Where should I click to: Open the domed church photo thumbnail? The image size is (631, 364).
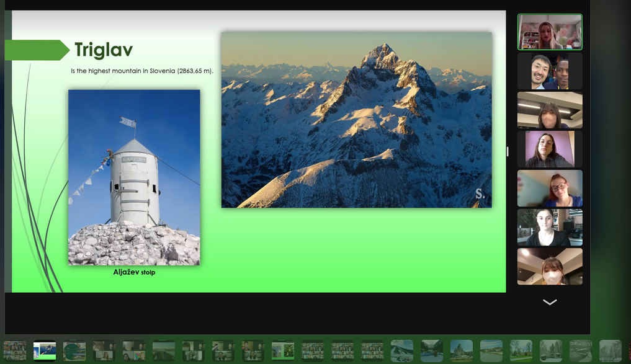point(462,351)
